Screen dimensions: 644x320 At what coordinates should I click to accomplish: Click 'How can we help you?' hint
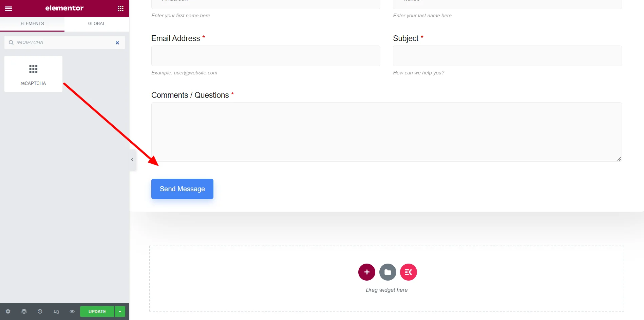(x=418, y=73)
